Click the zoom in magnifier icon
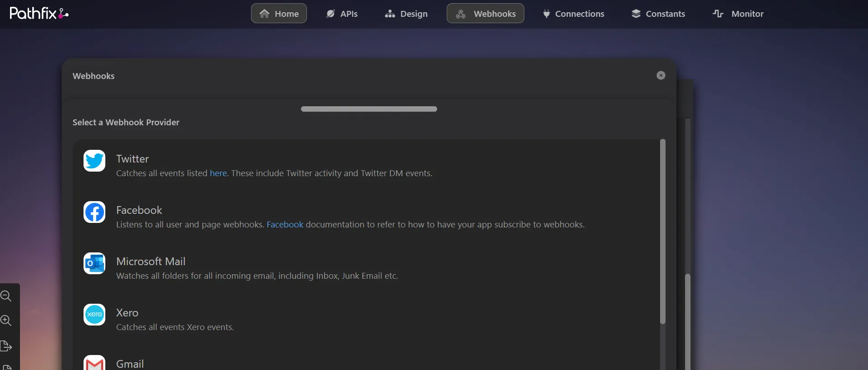The width and height of the screenshot is (868, 370). click(6, 321)
